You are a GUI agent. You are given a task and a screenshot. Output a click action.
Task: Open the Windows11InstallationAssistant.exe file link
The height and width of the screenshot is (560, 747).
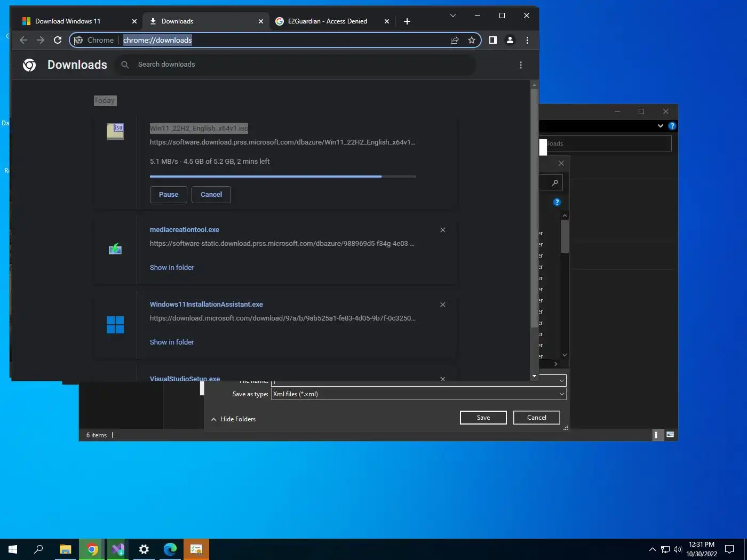click(206, 305)
